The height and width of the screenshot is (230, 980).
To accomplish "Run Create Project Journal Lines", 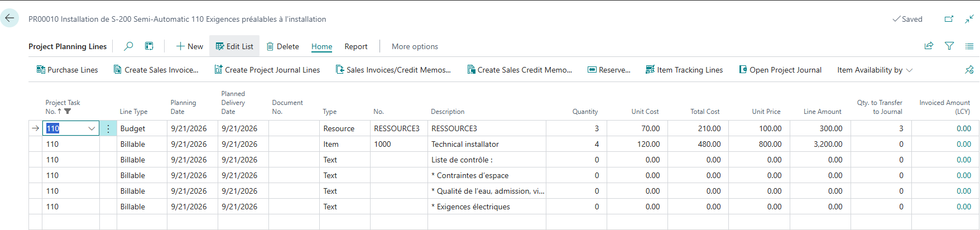I will [267, 70].
